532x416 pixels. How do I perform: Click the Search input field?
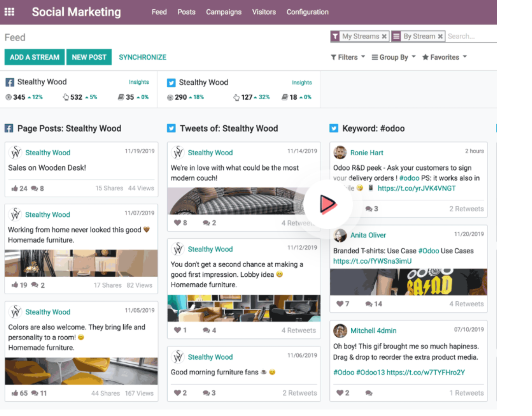(471, 36)
